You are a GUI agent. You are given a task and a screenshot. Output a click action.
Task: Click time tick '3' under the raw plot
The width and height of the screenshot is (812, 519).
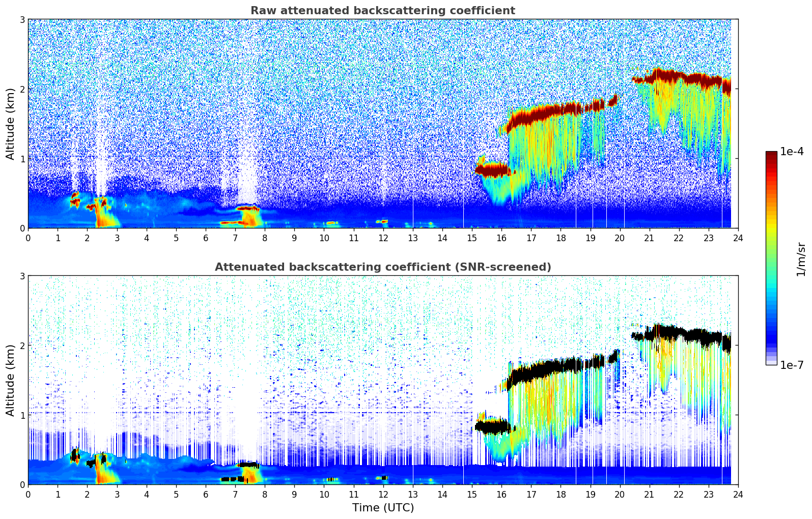click(x=117, y=238)
